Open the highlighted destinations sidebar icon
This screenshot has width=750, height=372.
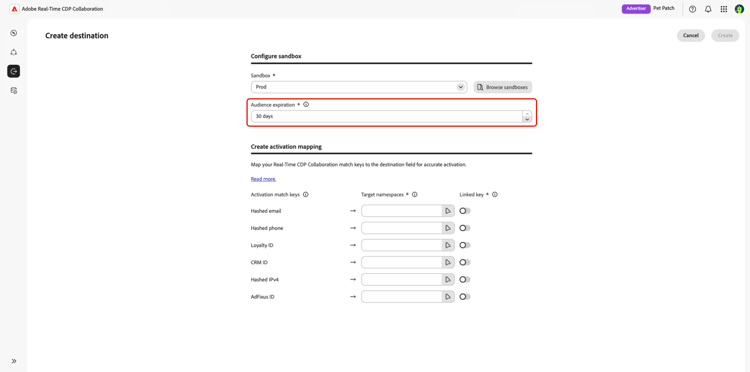pyautogui.click(x=13, y=71)
